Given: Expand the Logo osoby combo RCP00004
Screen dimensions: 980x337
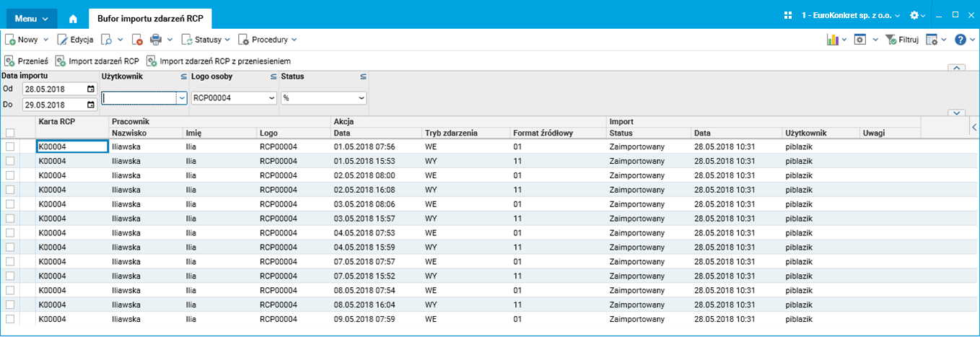Looking at the screenshot, I should click(271, 97).
